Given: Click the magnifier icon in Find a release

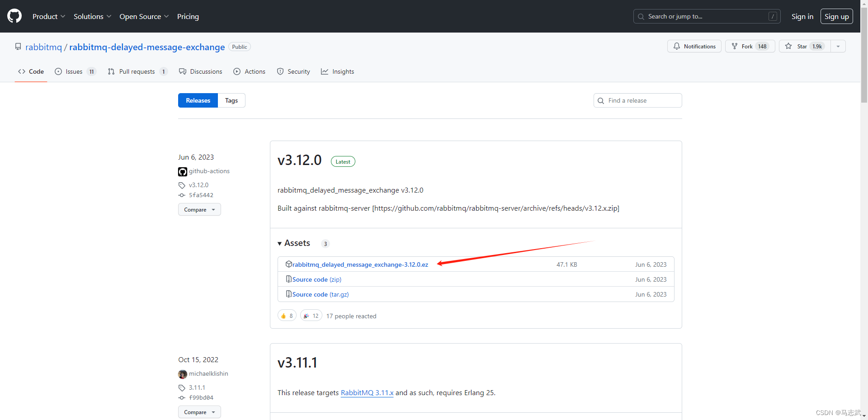Looking at the screenshot, I should pos(601,101).
